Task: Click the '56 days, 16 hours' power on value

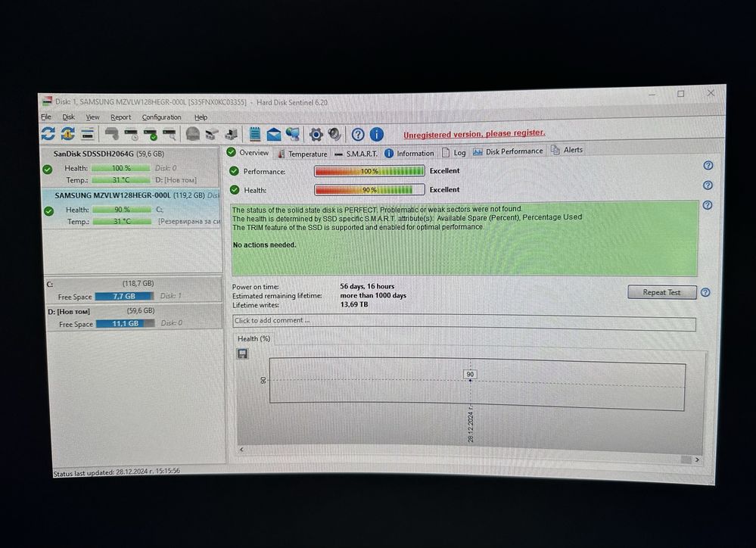Action: [367, 286]
